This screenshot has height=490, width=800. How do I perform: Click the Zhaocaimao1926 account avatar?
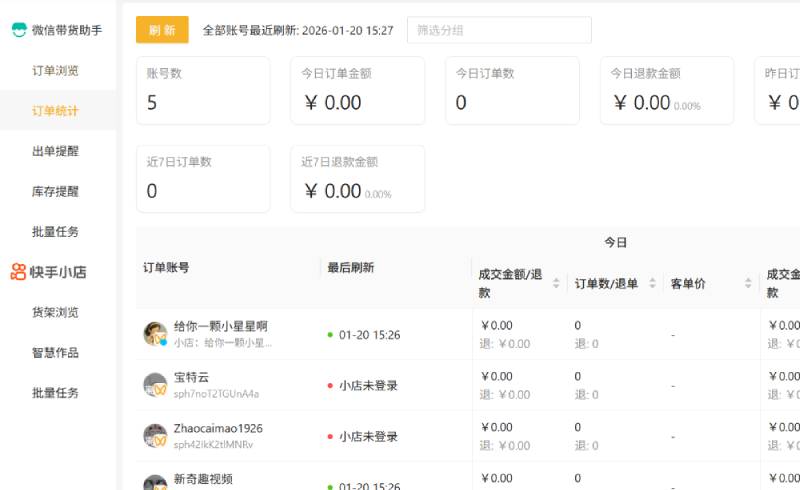(155, 436)
